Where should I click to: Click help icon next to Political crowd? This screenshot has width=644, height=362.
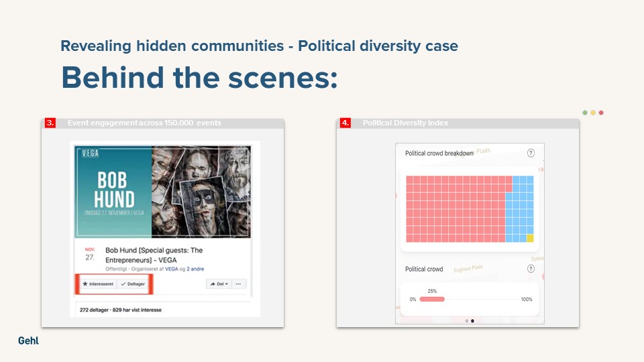pos(531,269)
